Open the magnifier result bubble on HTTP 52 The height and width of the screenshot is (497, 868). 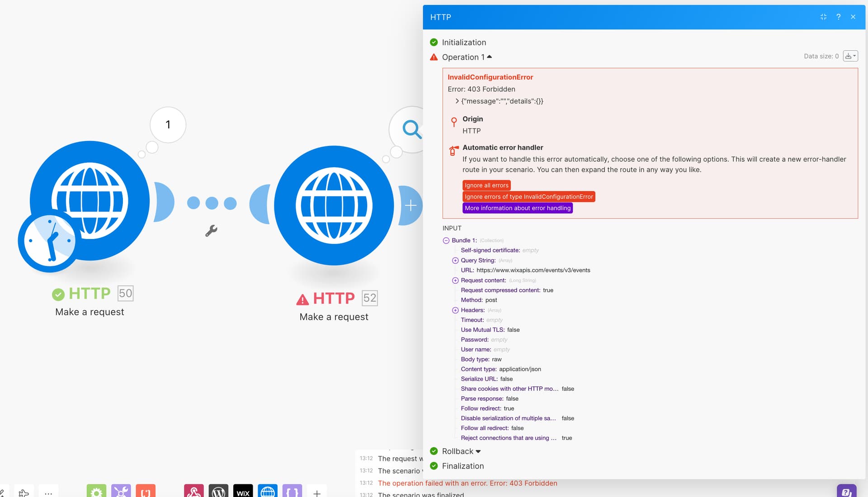(x=411, y=129)
